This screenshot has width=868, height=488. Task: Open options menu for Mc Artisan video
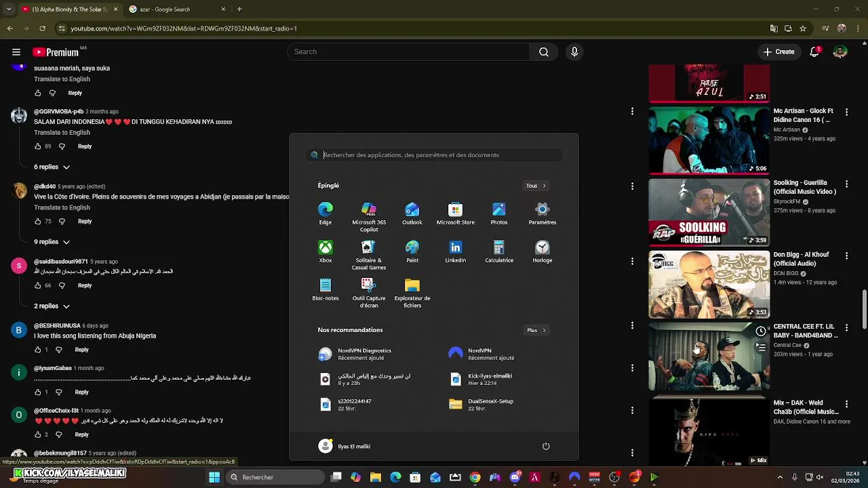846,112
